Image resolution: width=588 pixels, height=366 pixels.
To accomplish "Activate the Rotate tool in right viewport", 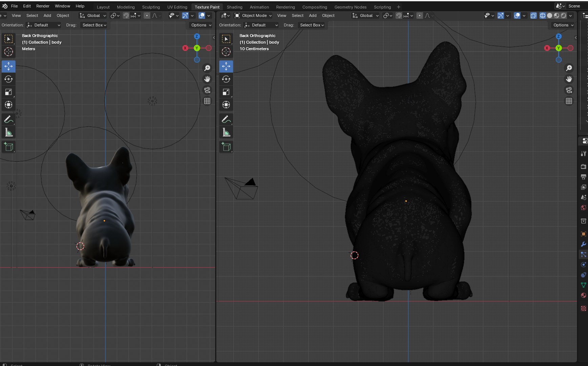I will (x=226, y=79).
